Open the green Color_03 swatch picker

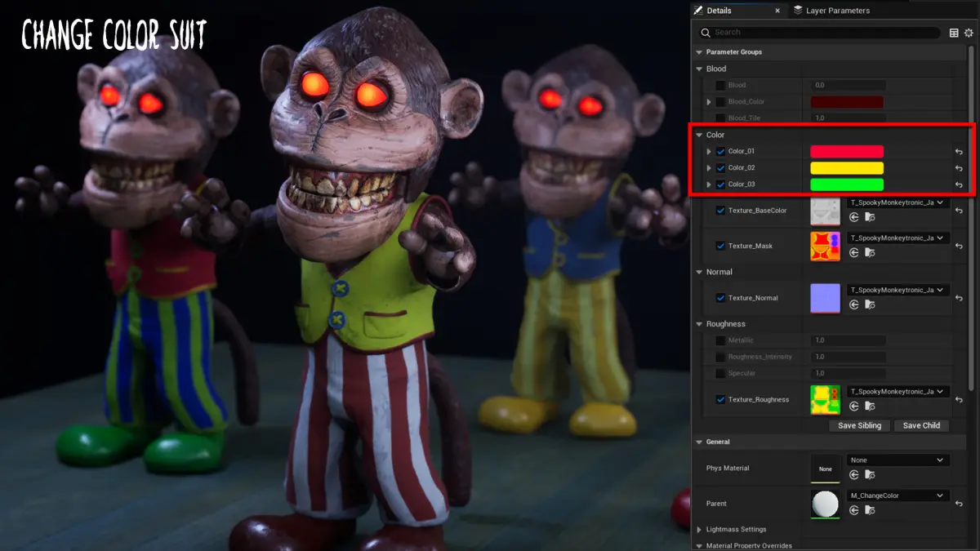point(847,184)
